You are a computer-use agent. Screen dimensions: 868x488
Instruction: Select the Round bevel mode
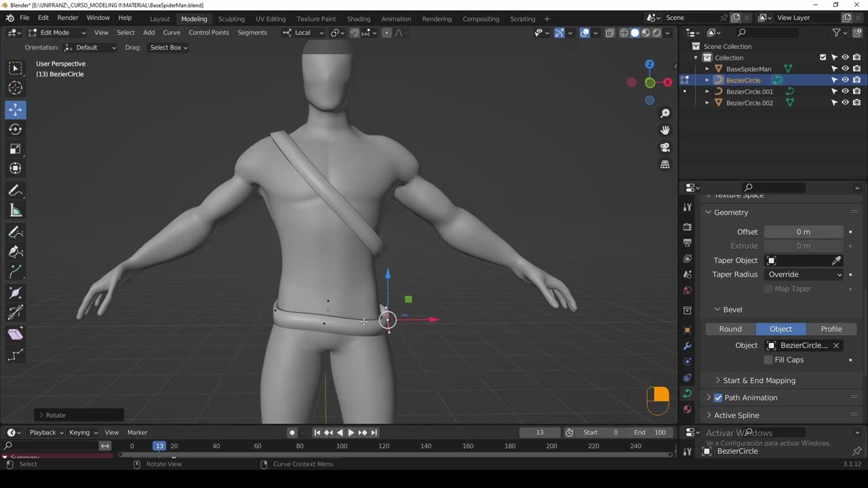[x=730, y=329]
